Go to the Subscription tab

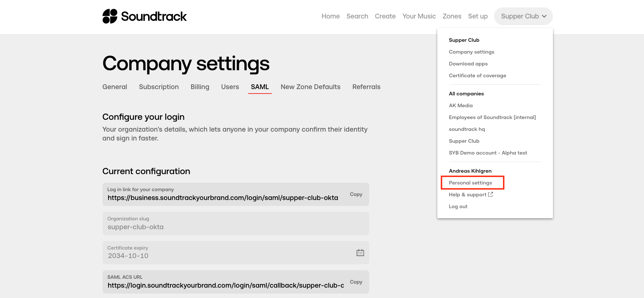[159, 87]
